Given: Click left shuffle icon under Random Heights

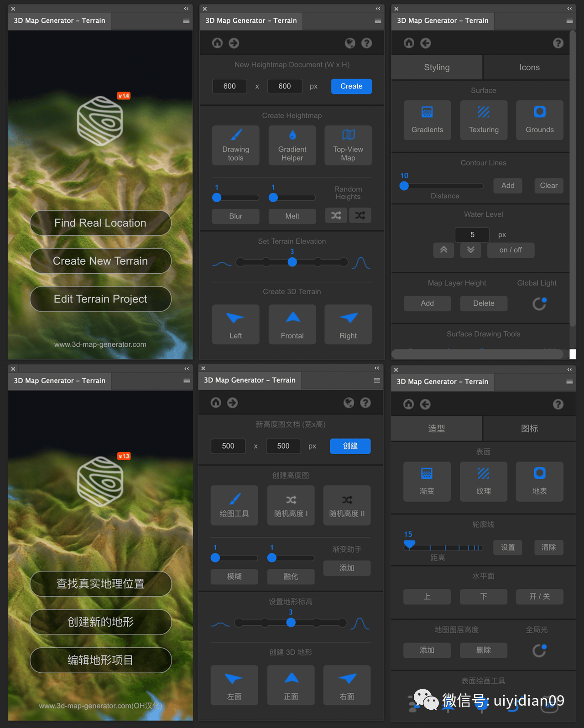Looking at the screenshot, I should click(x=336, y=215).
